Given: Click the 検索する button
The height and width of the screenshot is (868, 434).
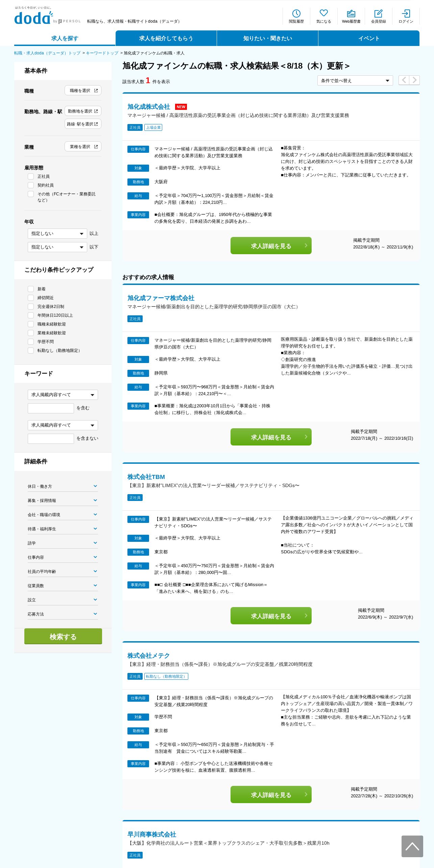Looking at the screenshot, I should click(x=63, y=636).
